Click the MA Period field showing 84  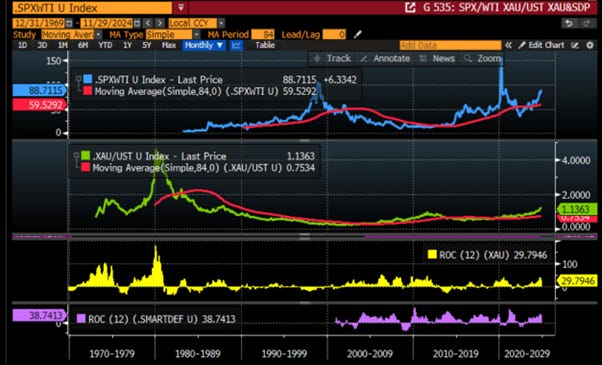263,35
